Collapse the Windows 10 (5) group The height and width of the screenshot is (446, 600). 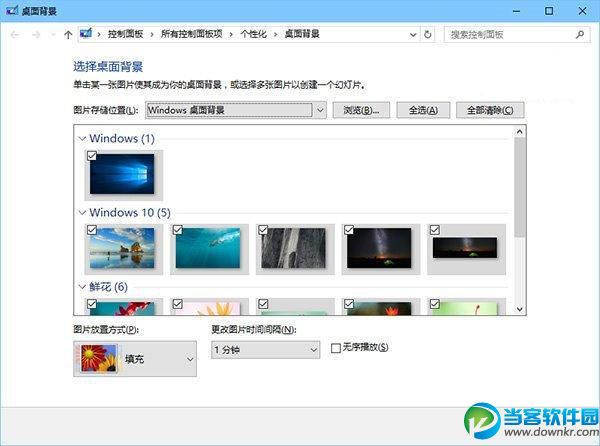coord(82,212)
